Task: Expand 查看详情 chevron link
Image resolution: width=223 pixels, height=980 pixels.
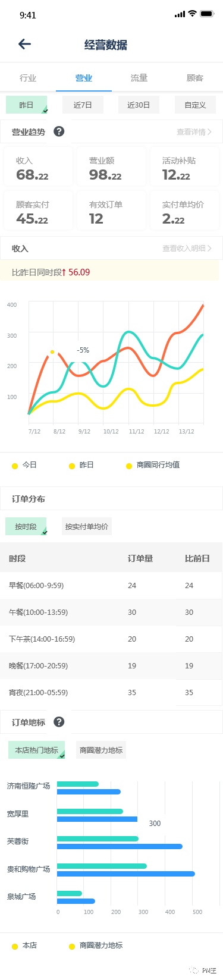Action: pos(194,132)
